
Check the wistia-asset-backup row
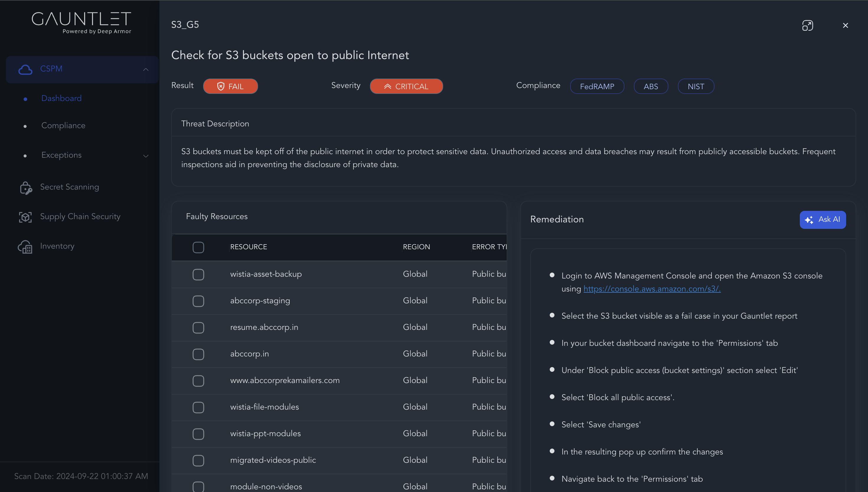pos(198,274)
